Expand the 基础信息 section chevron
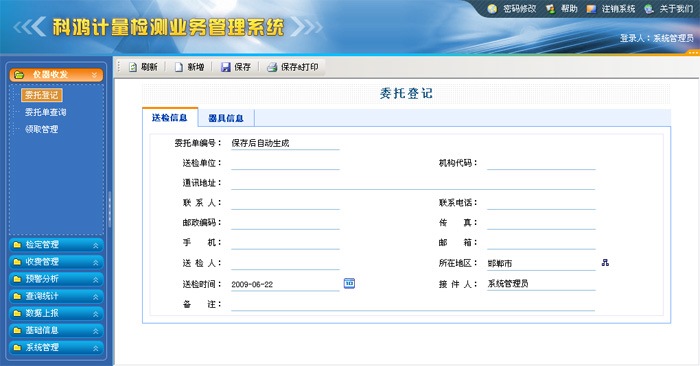700x366 pixels. 96,331
